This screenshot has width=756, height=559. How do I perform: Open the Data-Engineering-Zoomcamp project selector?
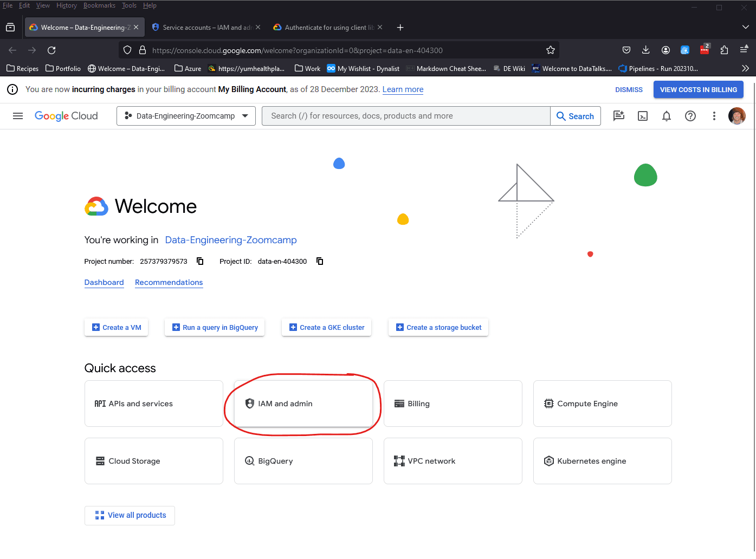[x=186, y=116]
